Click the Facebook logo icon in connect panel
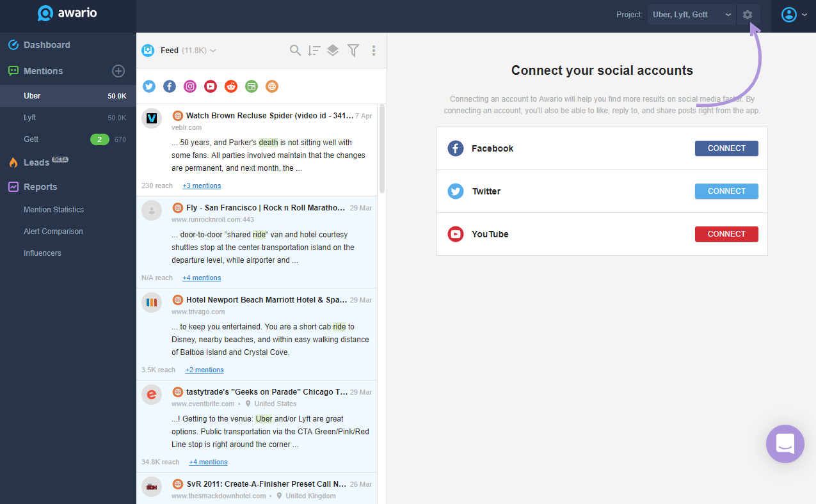 pyautogui.click(x=456, y=148)
